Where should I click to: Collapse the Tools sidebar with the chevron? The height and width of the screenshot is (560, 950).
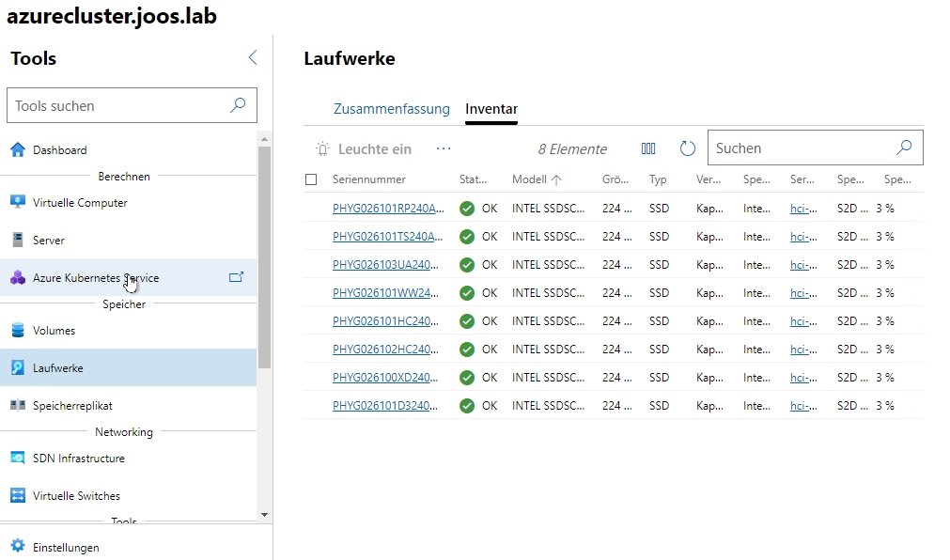252,56
